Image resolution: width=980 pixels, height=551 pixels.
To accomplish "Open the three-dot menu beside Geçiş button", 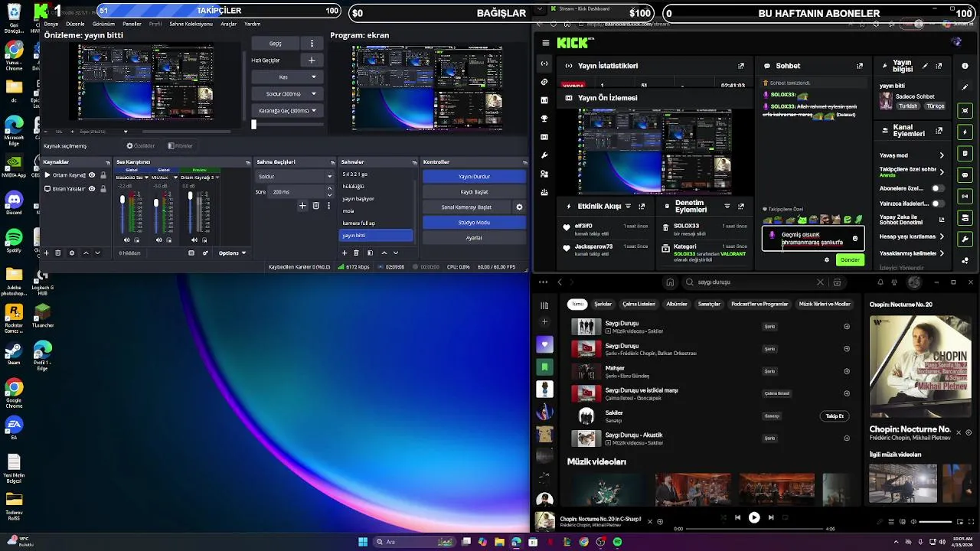I will click(x=312, y=43).
